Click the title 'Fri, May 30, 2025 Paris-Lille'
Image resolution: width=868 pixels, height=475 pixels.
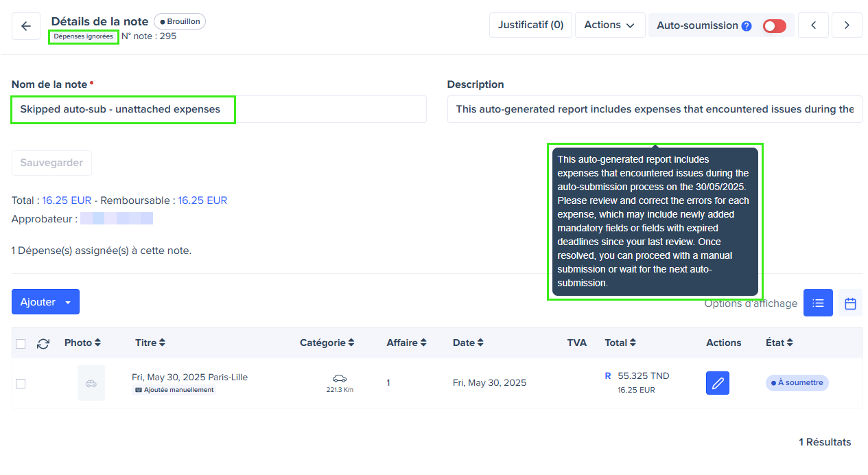tap(189, 378)
